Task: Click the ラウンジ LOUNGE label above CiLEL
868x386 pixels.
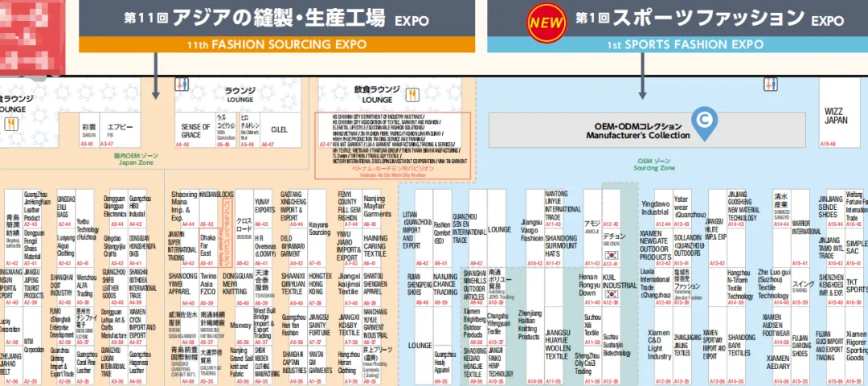Action: pos(240,94)
